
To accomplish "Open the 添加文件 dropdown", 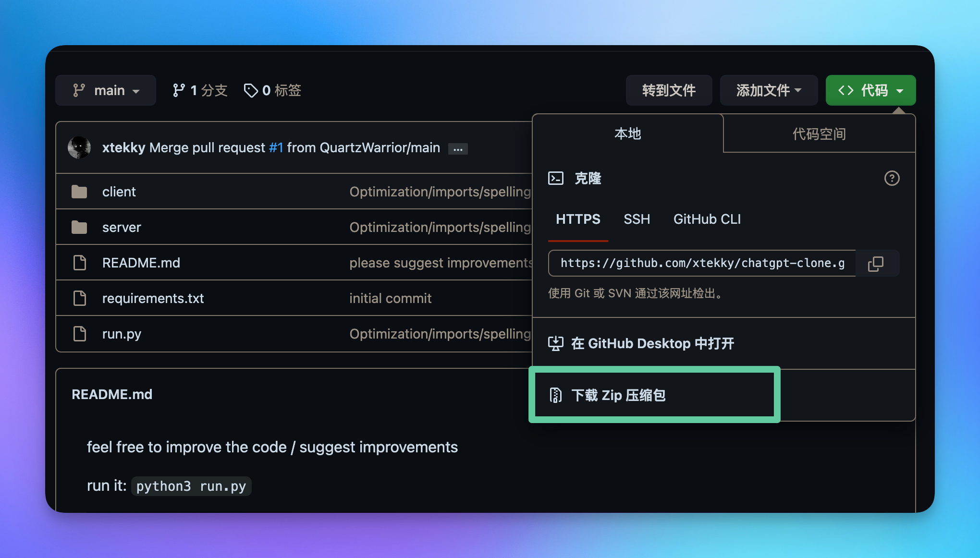I will point(769,90).
